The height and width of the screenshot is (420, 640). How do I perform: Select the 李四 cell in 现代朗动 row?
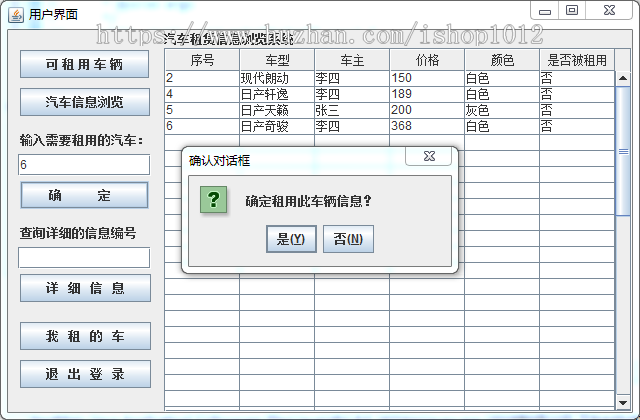pos(352,78)
